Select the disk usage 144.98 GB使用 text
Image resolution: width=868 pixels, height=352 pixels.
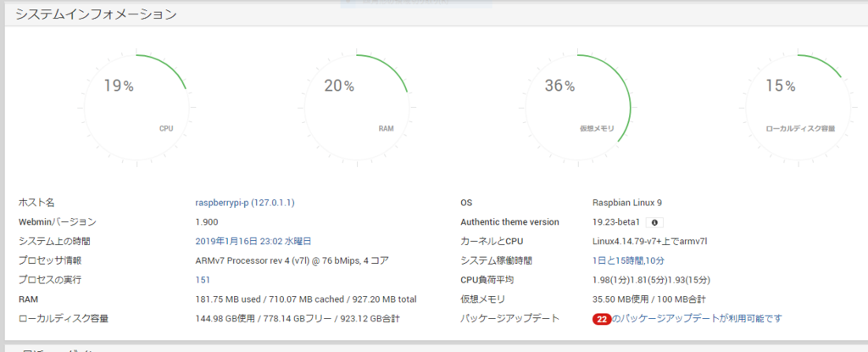[x=227, y=319]
